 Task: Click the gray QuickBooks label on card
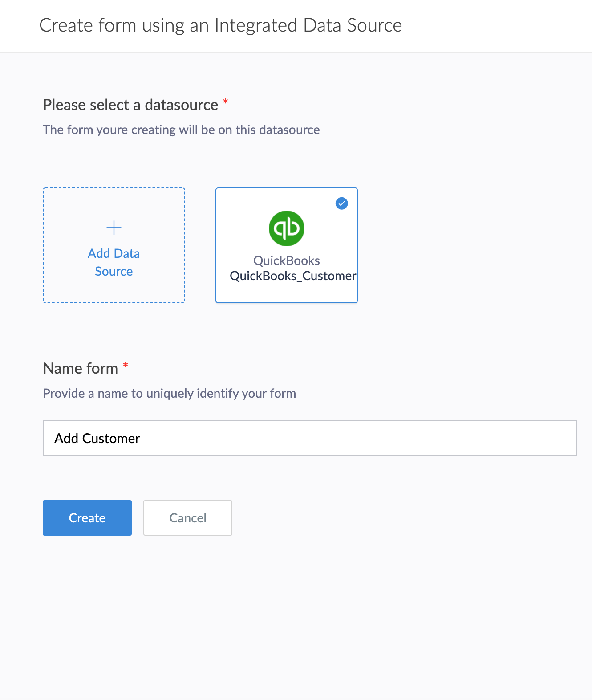pos(287,260)
